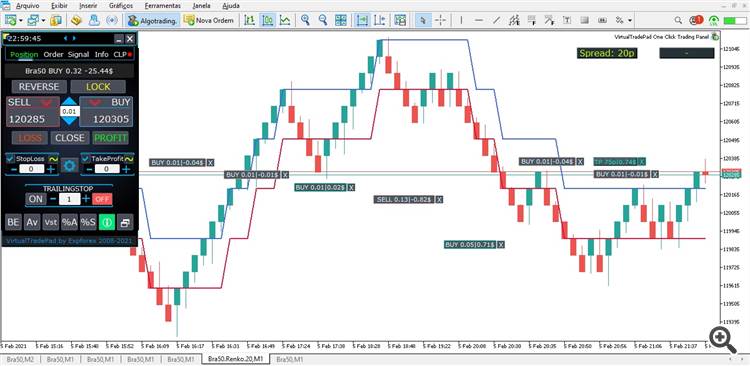Image resolution: width=750 pixels, height=366 pixels.
Task: Click the signals radio wave icon
Action: pyautogui.click(x=111, y=20)
